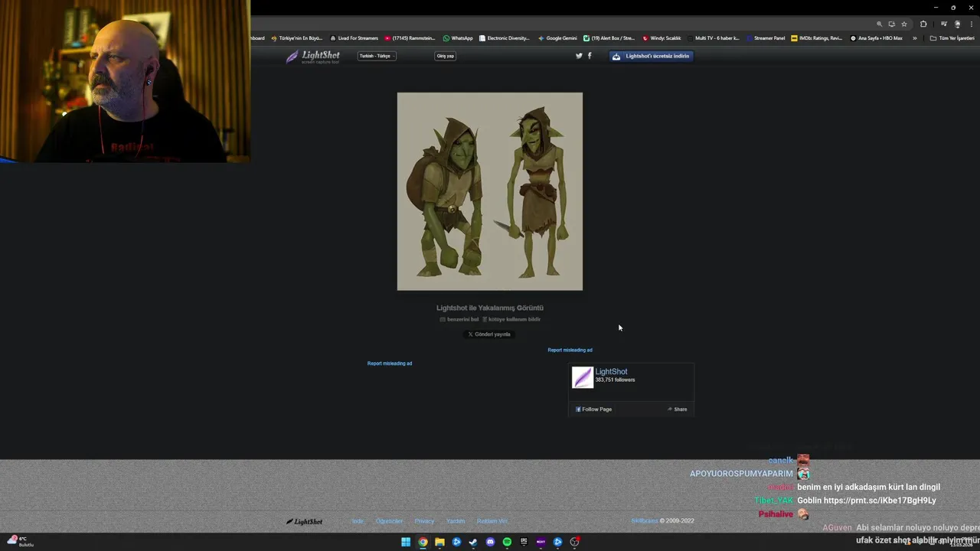The image size is (980, 551).
Task: Open Electronic Diversity bookmark
Action: point(505,38)
